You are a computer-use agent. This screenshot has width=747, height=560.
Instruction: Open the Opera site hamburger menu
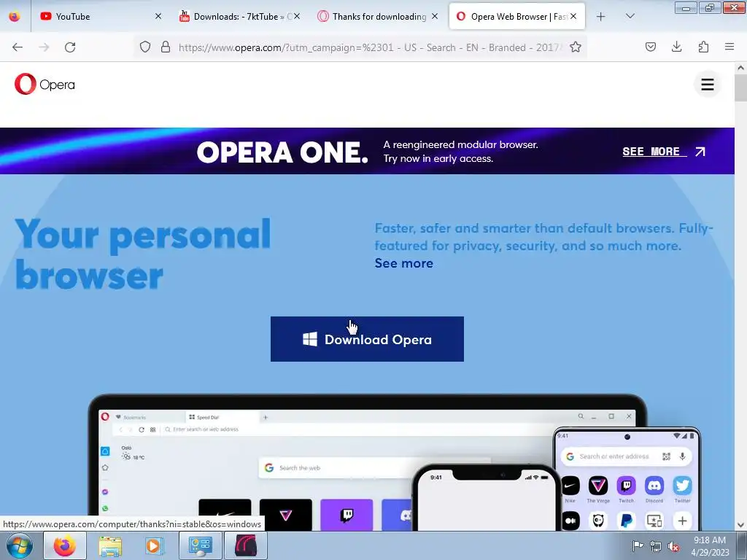(708, 85)
